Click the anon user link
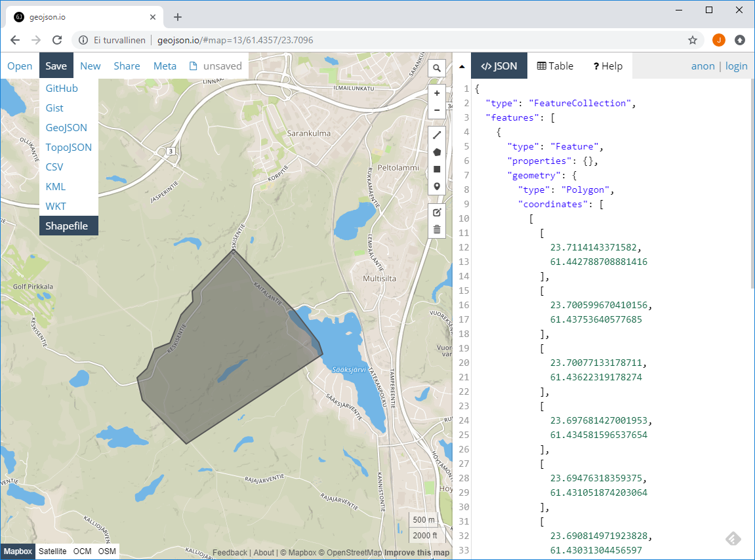The image size is (755, 560). click(x=703, y=66)
